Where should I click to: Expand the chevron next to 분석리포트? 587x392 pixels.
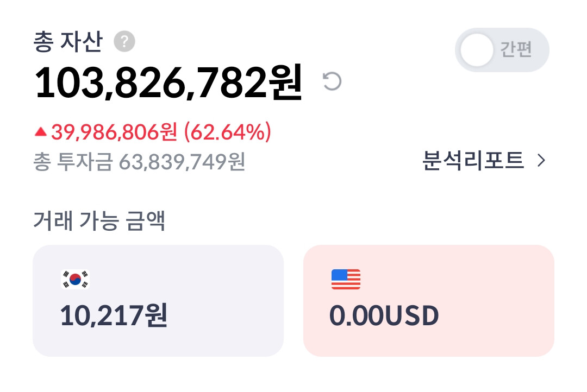(541, 161)
